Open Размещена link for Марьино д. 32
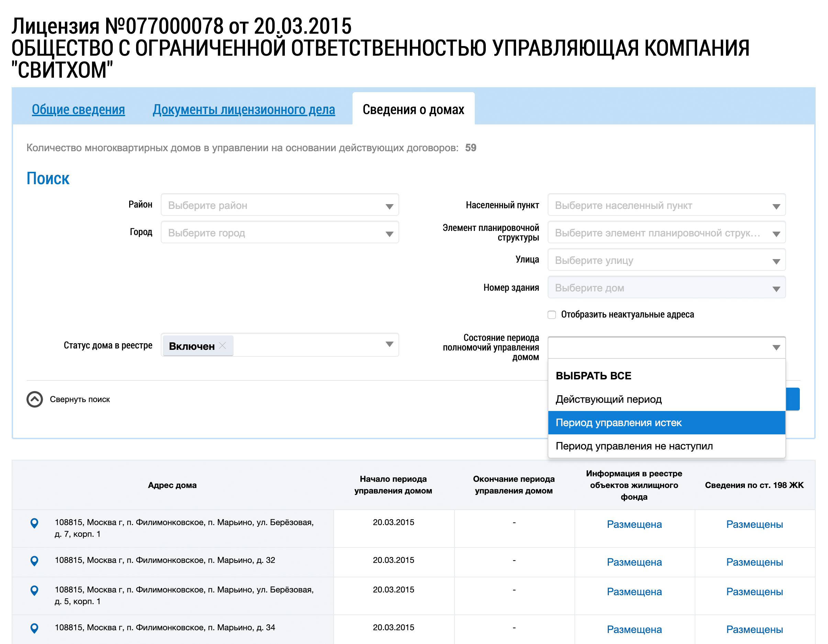 point(634,563)
